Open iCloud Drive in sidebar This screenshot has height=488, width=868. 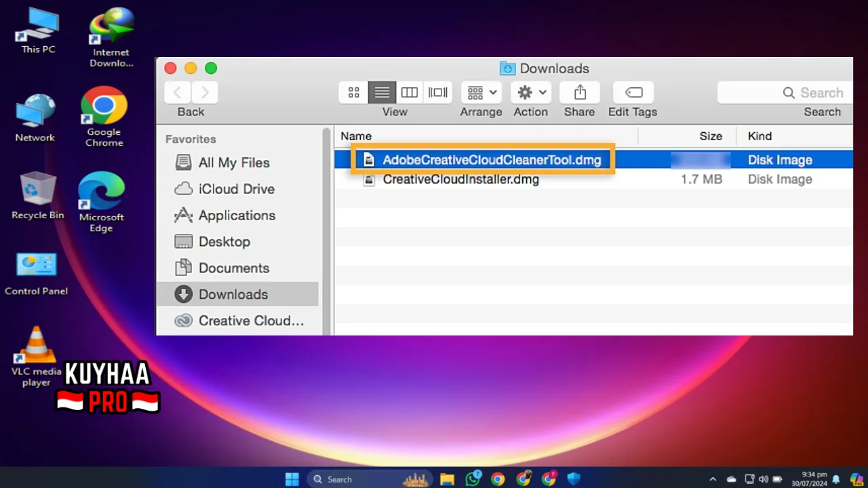pyautogui.click(x=237, y=189)
